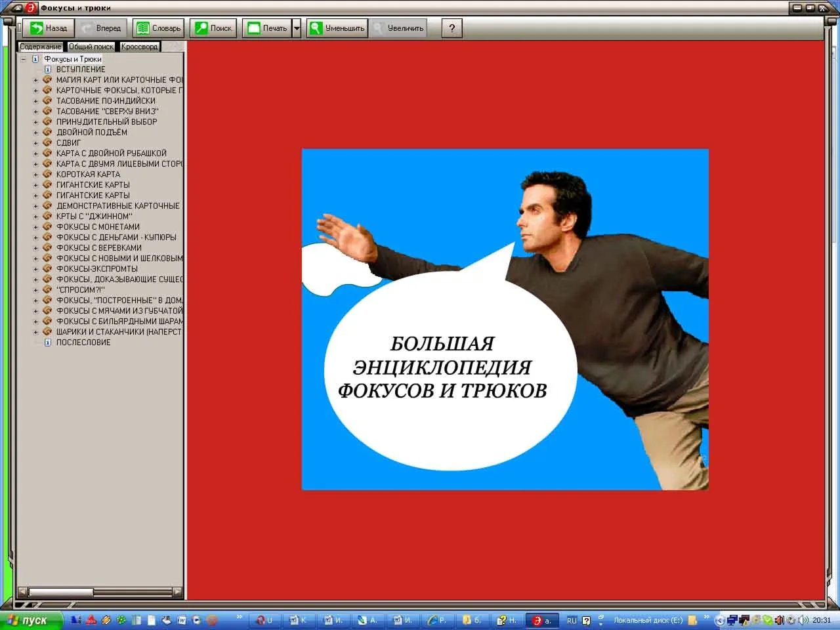Go back using the Назад arrow icon

coord(37,28)
